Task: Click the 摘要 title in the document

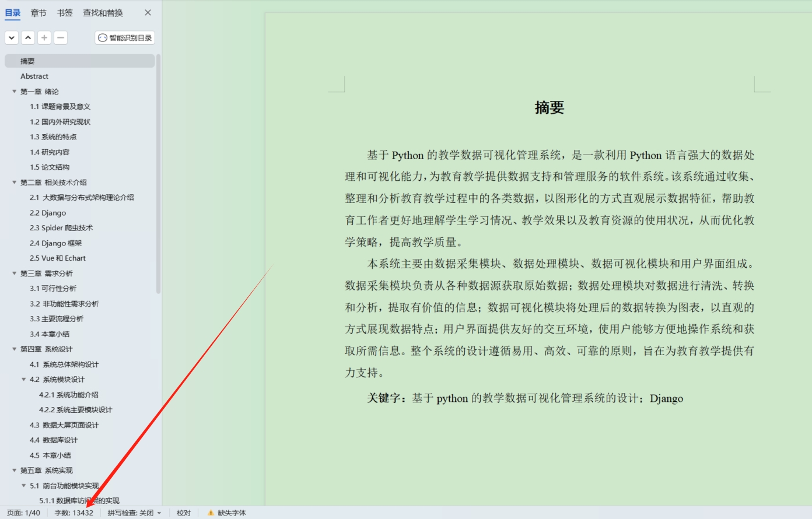Action: (x=549, y=108)
